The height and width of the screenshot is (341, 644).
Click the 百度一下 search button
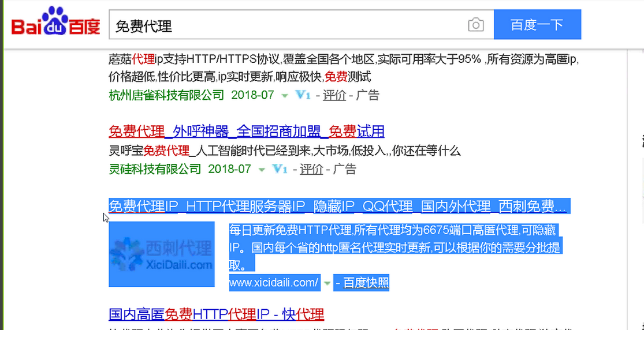[537, 25]
